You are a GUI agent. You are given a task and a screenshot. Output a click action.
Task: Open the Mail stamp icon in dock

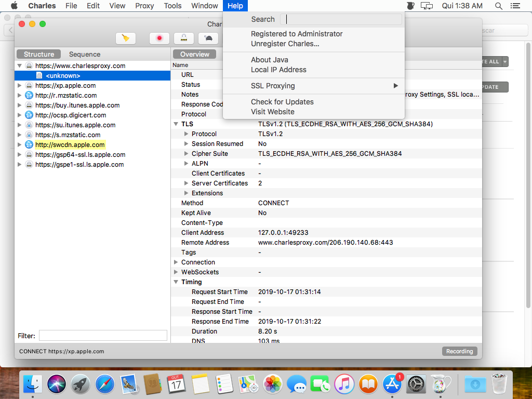click(129, 384)
